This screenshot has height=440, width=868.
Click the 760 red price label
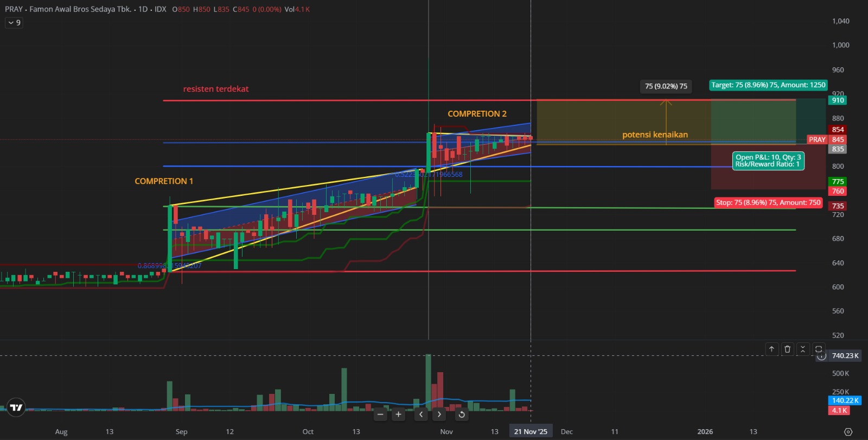point(838,192)
